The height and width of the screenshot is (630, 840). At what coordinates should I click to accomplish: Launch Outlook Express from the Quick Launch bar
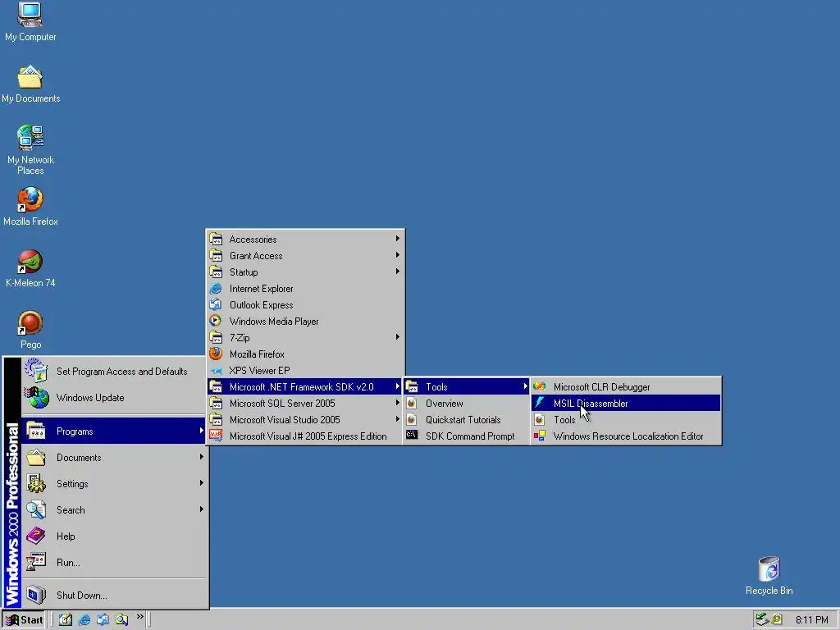coord(103,620)
